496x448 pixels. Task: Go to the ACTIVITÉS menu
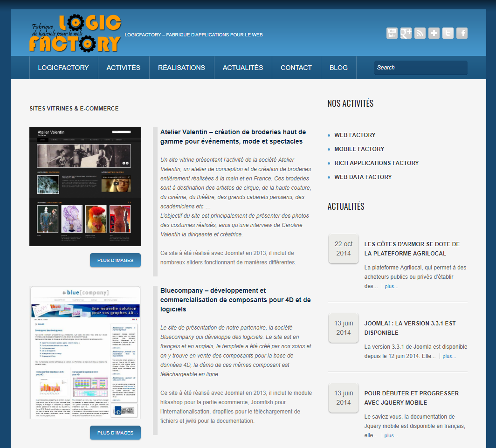[x=124, y=68]
